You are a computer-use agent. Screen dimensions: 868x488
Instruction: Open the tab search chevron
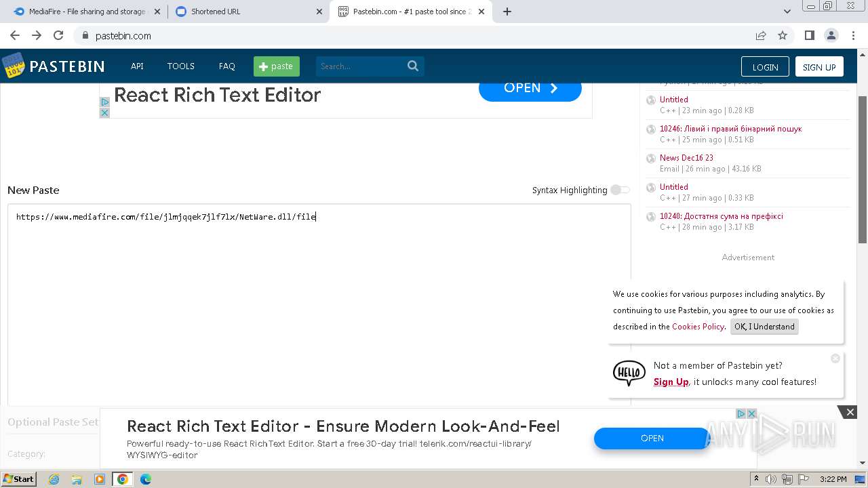[787, 12]
